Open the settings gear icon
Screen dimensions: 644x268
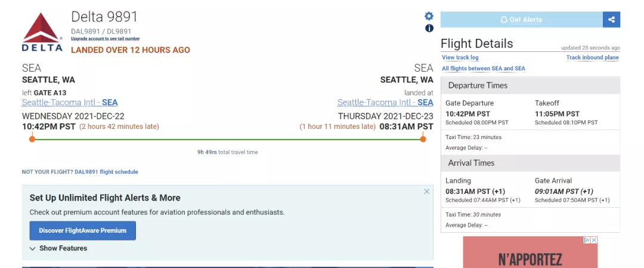(x=429, y=16)
